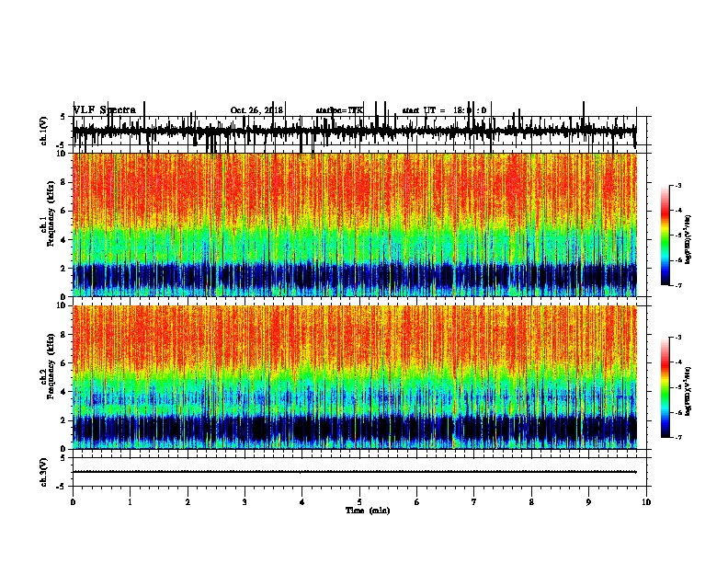Click the "2" tick on the time axis

[x=188, y=502]
